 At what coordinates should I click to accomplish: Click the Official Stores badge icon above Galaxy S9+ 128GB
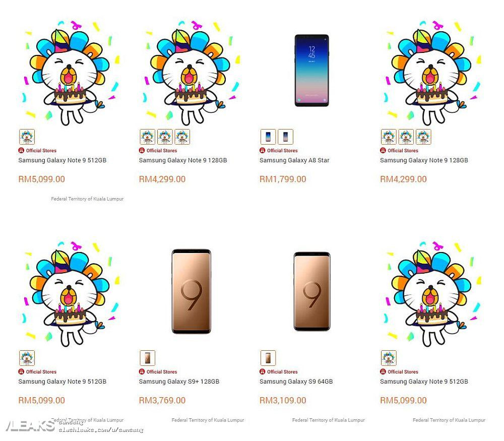tap(142, 371)
